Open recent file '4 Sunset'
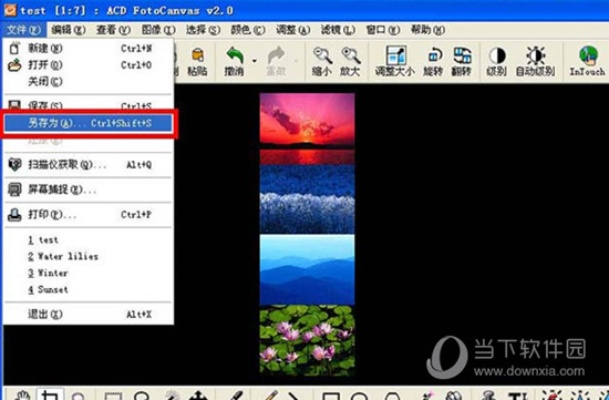The width and height of the screenshot is (609, 400). [x=88, y=290]
